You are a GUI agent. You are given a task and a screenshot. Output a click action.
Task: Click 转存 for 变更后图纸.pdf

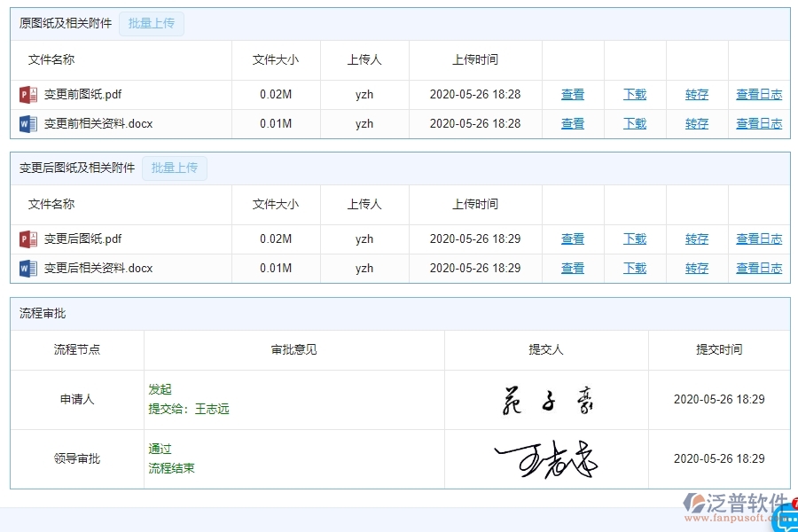tap(696, 238)
